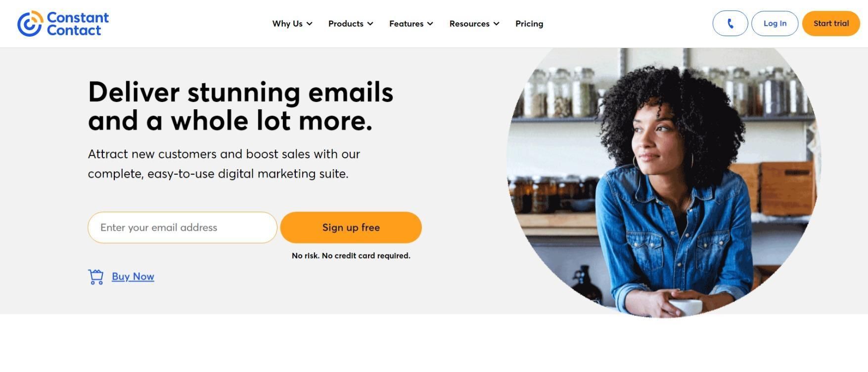Follow the Buy Now link
Viewport: 868px width, 372px height.
click(x=133, y=277)
